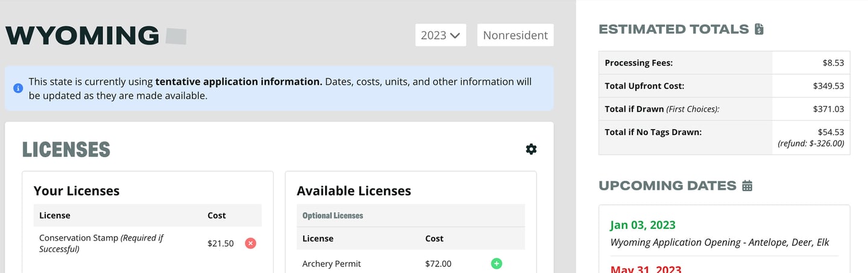
Task: Click Total if Drawn $371.03 value
Action: [x=828, y=109]
